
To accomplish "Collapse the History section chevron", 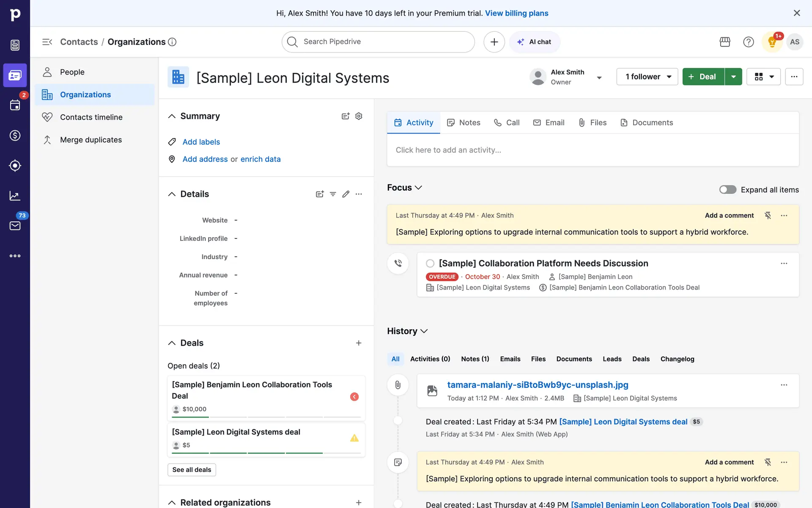I will pos(424,331).
